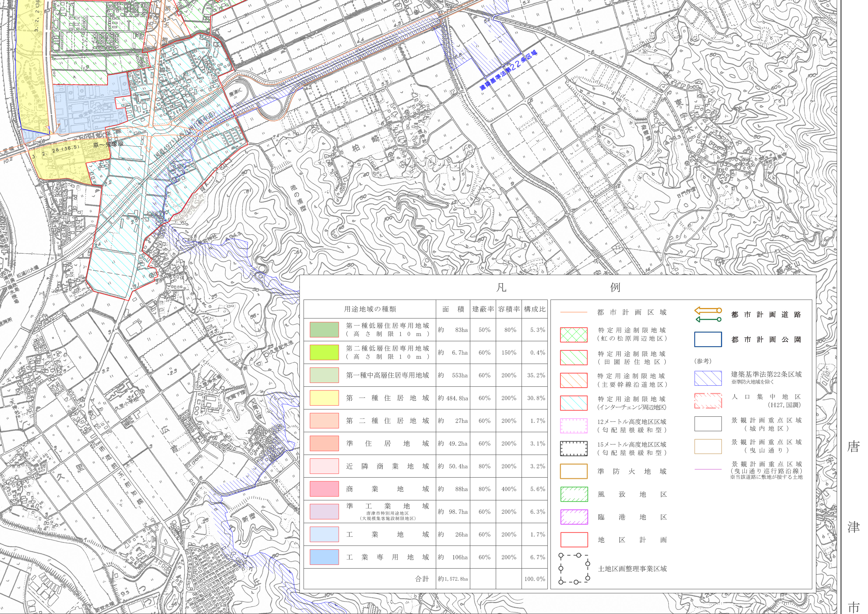Click the 工業地域 light blue swatch

click(324, 534)
